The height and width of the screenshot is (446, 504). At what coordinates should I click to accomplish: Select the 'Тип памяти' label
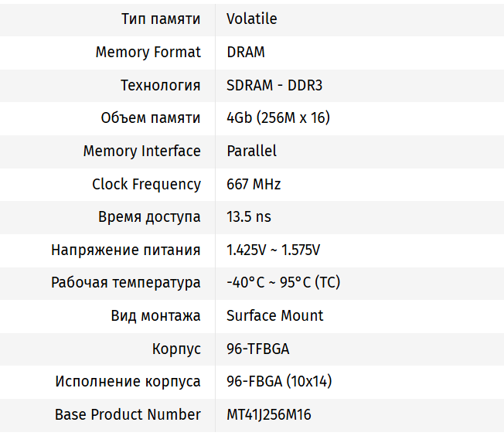[x=161, y=19]
